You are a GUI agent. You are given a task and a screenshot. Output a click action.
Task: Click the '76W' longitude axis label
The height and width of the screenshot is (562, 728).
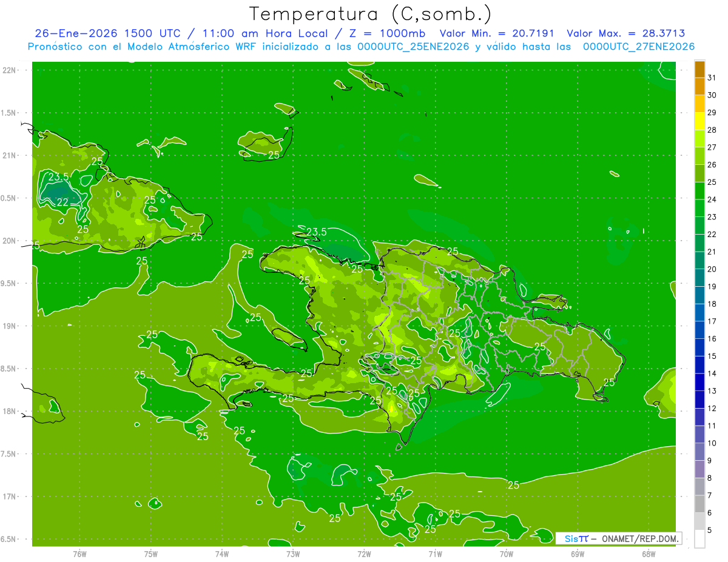tap(79, 554)
